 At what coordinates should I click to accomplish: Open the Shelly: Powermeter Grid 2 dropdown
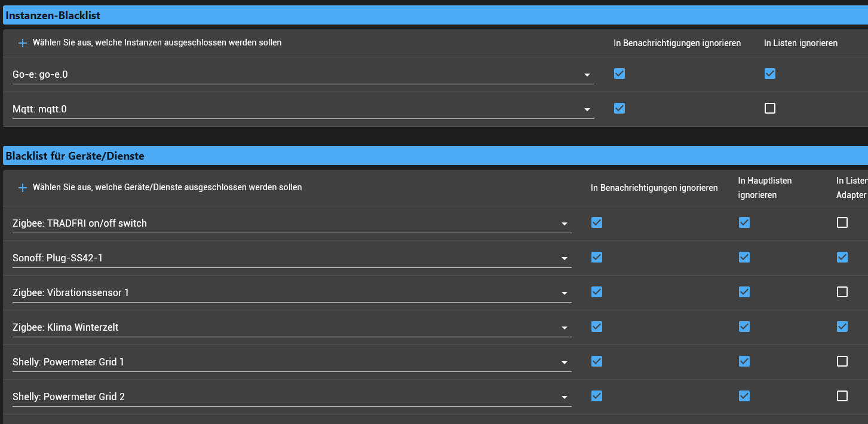click(x=292, y=397)
